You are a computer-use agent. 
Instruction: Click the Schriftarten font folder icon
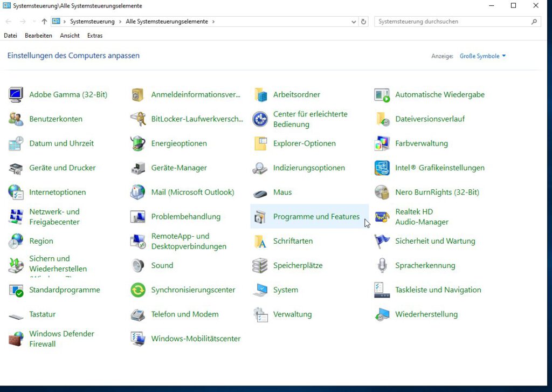tap(260, 241)
